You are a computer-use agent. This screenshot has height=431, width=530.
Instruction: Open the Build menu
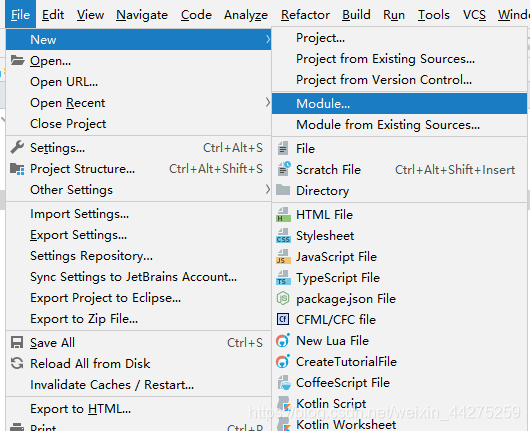tap(356, 15)
